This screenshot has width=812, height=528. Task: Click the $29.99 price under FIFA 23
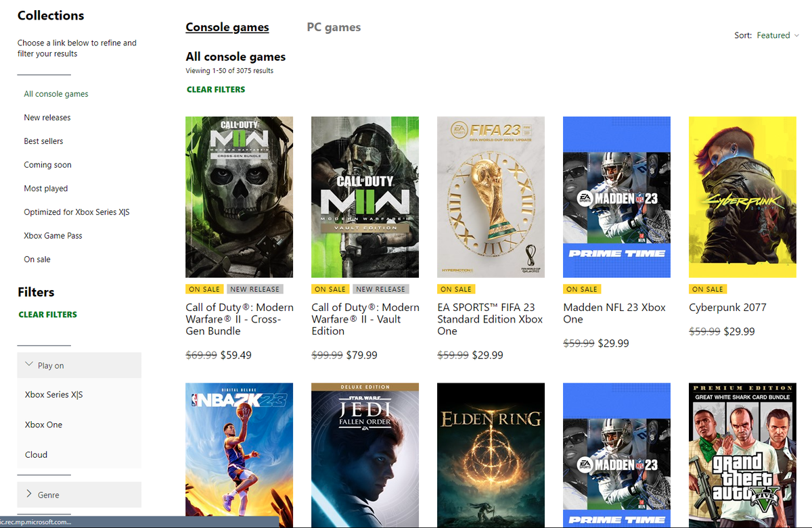pos(488,355)
